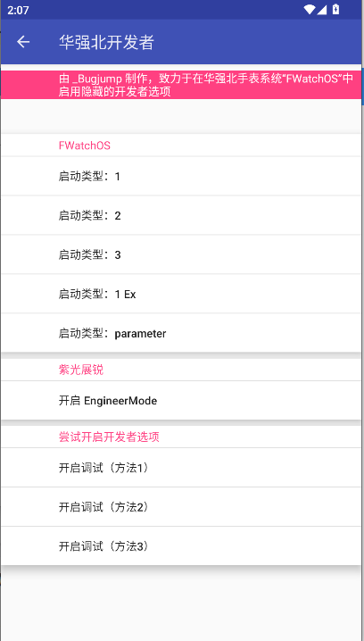Choose 开启调试（方法3）
The height and width of the screenshot is (641, 364).
181,546
